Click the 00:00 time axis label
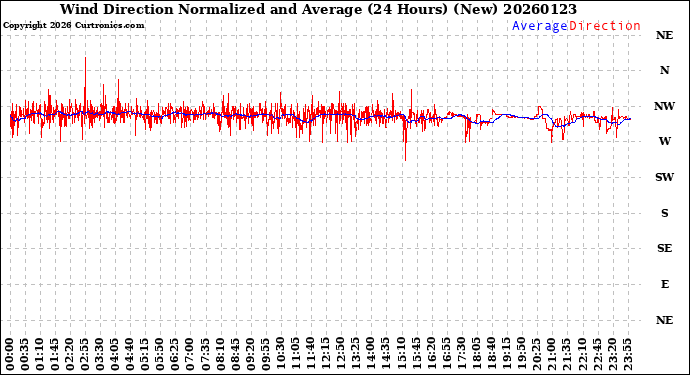Screen dimensions: 690x375 click(x=10, y=354)
